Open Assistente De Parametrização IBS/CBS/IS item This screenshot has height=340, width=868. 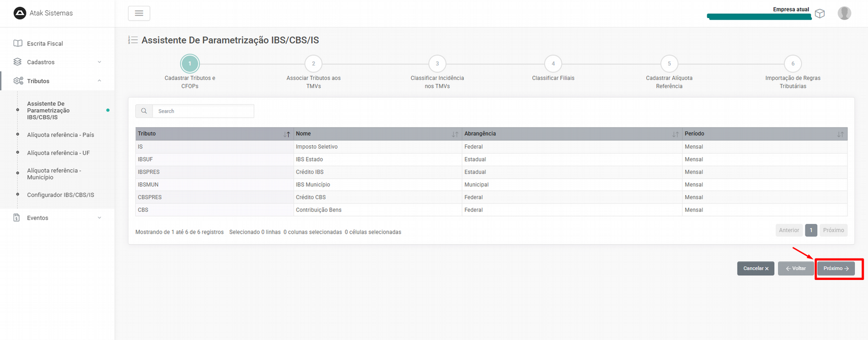pos(48,111)
